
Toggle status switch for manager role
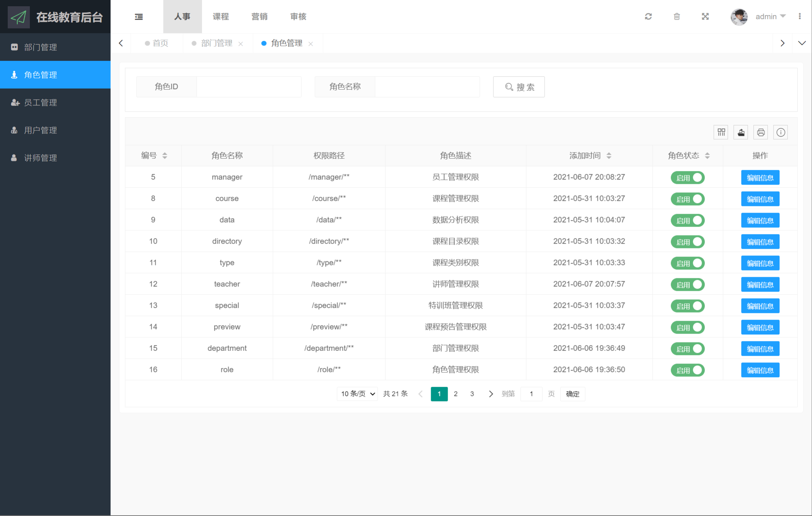[687, 178]
